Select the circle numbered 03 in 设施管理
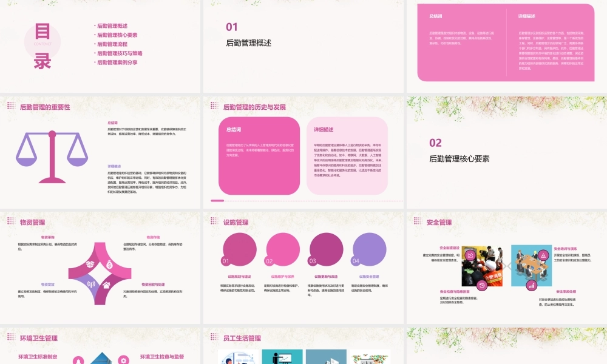The height and width of the screenshot is (364, 607). (x=325, y=249)
